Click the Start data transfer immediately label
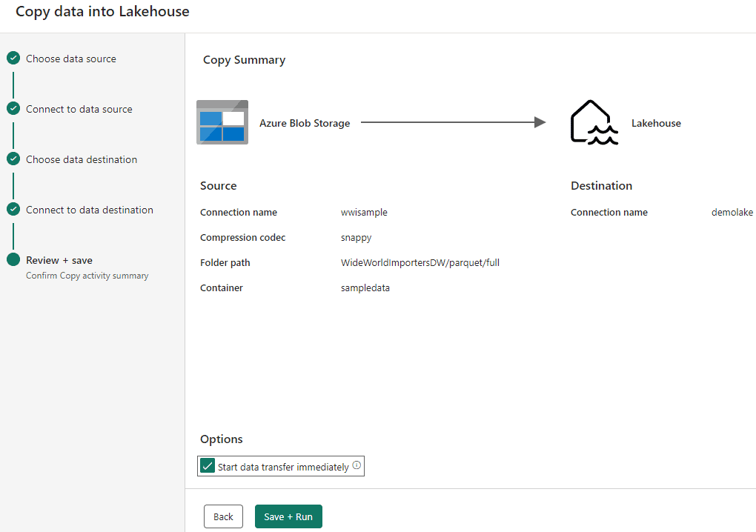756x532 pixels. click(x=283, y=467)
